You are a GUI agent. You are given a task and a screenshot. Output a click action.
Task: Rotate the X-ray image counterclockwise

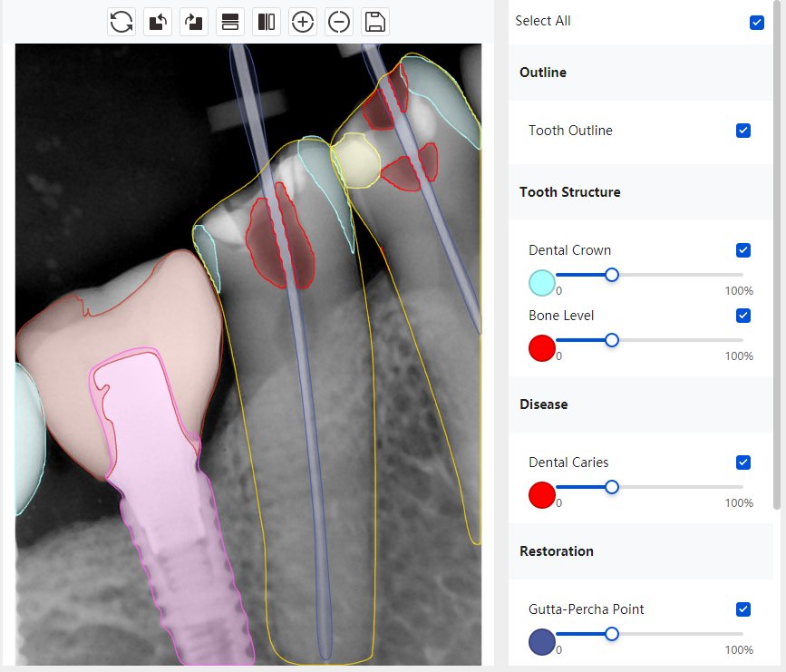(158, 22)
